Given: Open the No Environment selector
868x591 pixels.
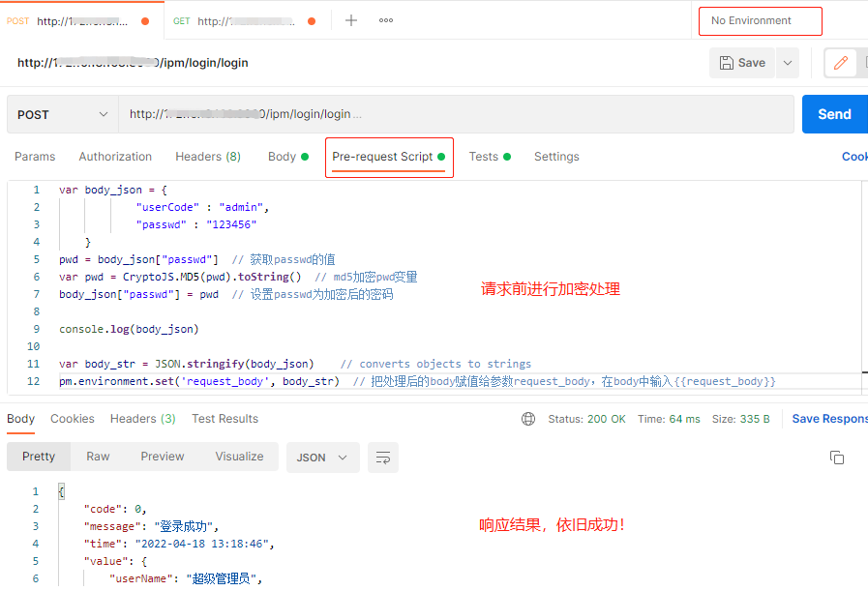Looking at the screenshot, I should (760, 21).
